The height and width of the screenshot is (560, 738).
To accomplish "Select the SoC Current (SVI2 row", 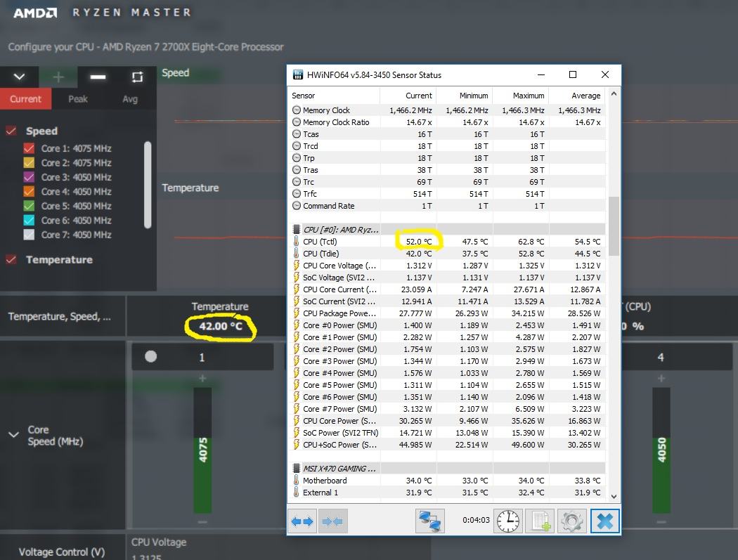I will click(446, 301).
